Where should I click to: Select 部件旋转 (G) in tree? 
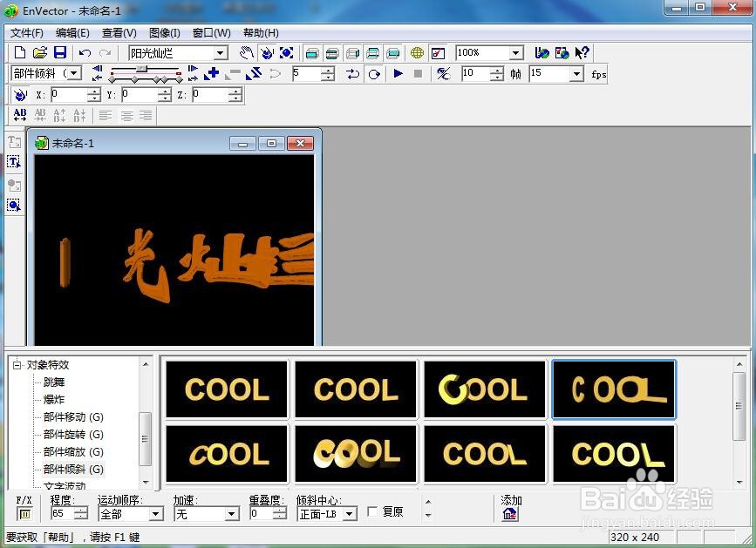(x=73, y=435)
